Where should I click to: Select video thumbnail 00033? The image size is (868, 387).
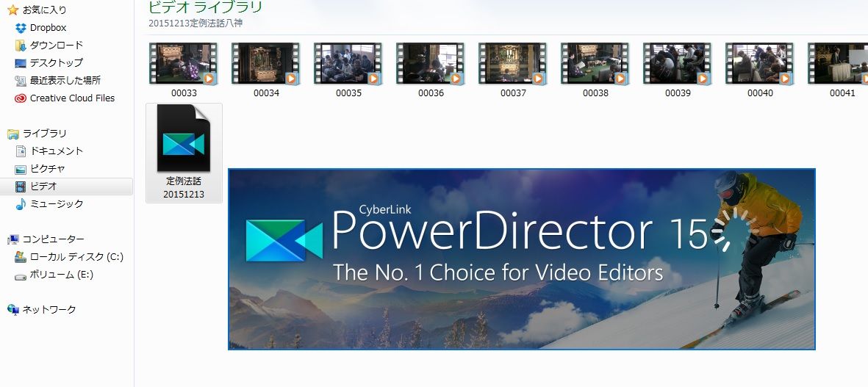(x=183, y=64)
